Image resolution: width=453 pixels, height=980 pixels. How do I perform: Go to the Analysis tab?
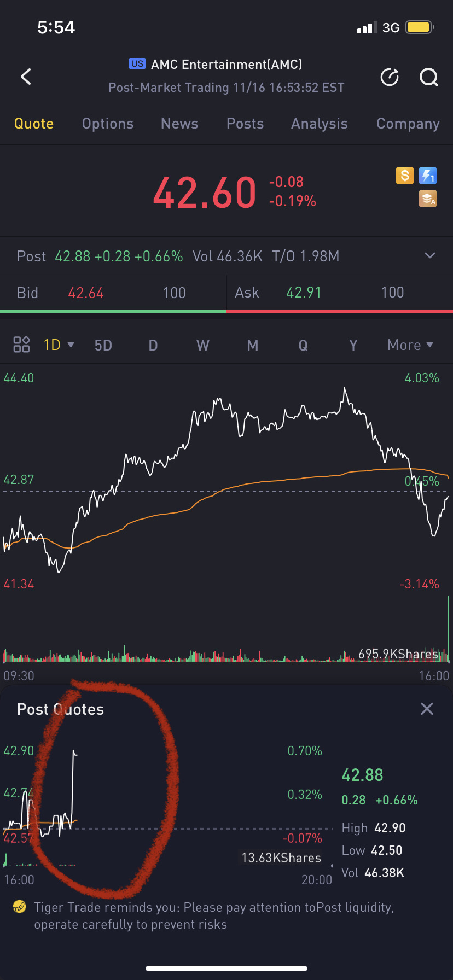tap(320, 124)
